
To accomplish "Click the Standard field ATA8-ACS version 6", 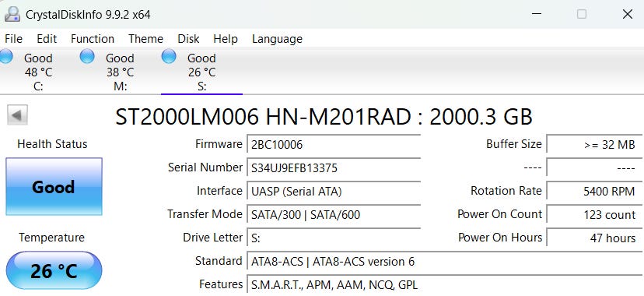I will (x=445, y=262).
